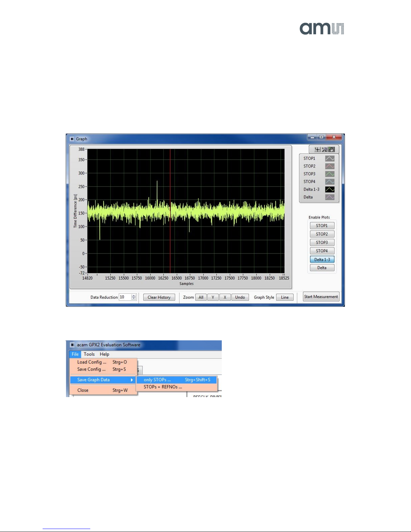
Task: Click the X-axis minimum value 14820
Action: pos(88,278)
